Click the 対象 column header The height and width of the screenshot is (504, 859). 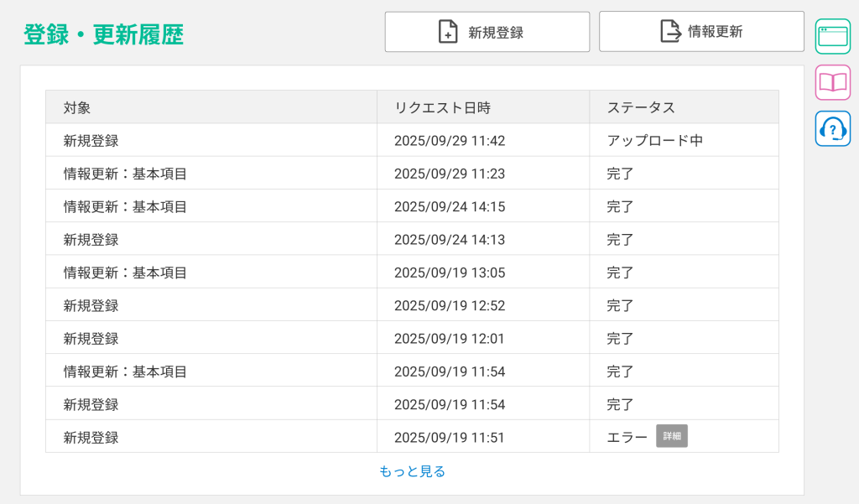(77, 107)
